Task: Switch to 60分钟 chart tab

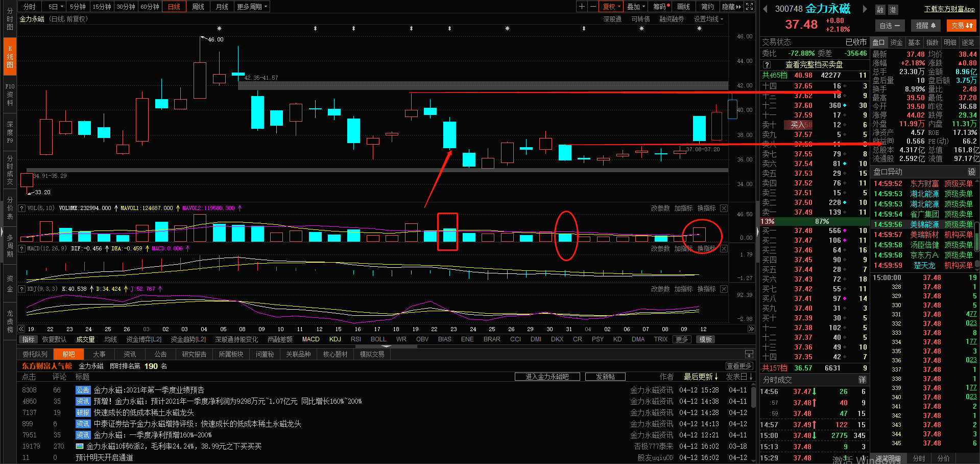Action: [x=150, y=7]
